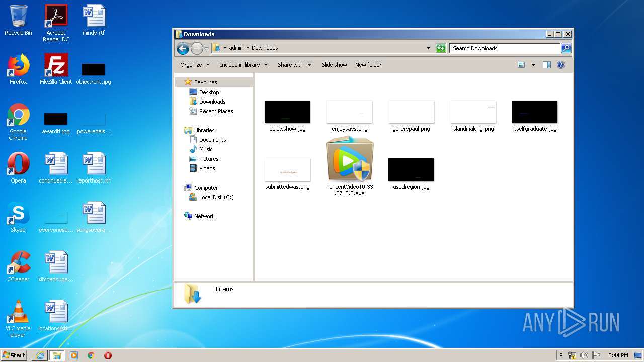Select Desktop under Favorites
The height and width of the screenshot is (362, 644).
(x=209, y=92)
